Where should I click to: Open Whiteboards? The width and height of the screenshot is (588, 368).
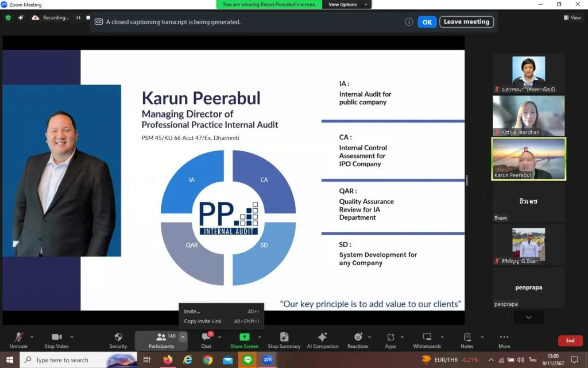[427, 340]
